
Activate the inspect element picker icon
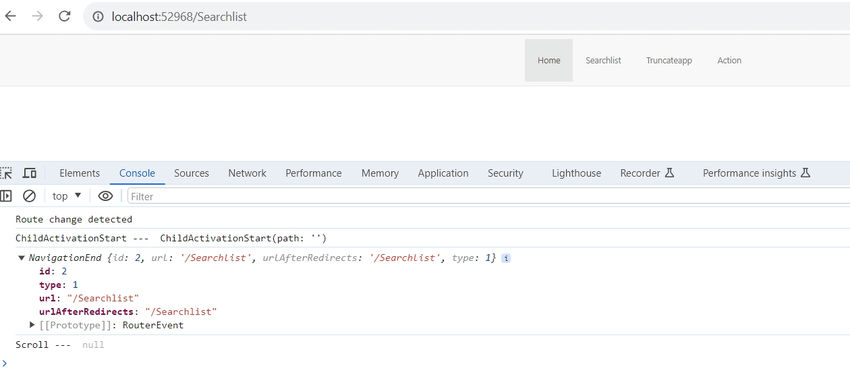(x=6, y=173)
